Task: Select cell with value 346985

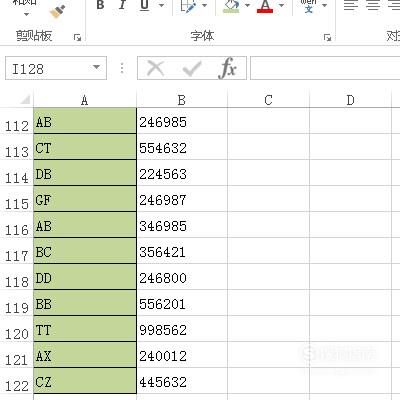Action: [x=182, y=225]
